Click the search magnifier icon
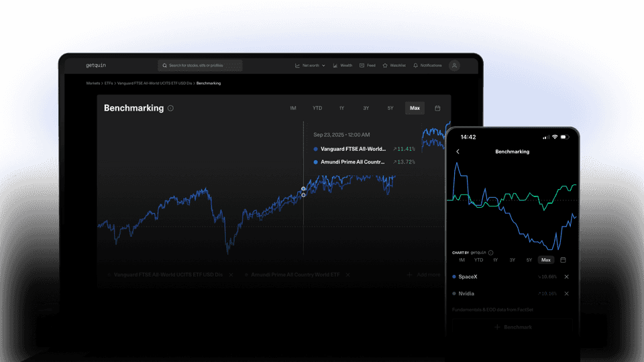 [x=165, y=65]
